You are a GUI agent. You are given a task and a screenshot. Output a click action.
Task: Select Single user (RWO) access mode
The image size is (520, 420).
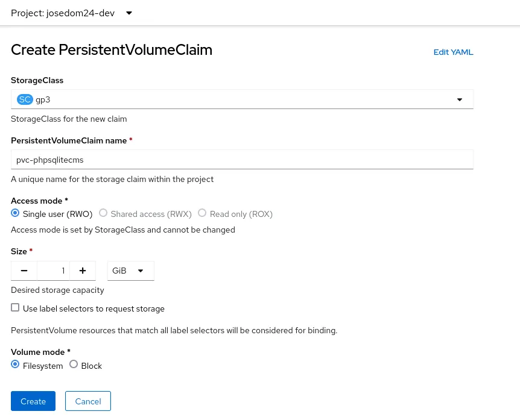pyautogui.click(x=15, y=213)
